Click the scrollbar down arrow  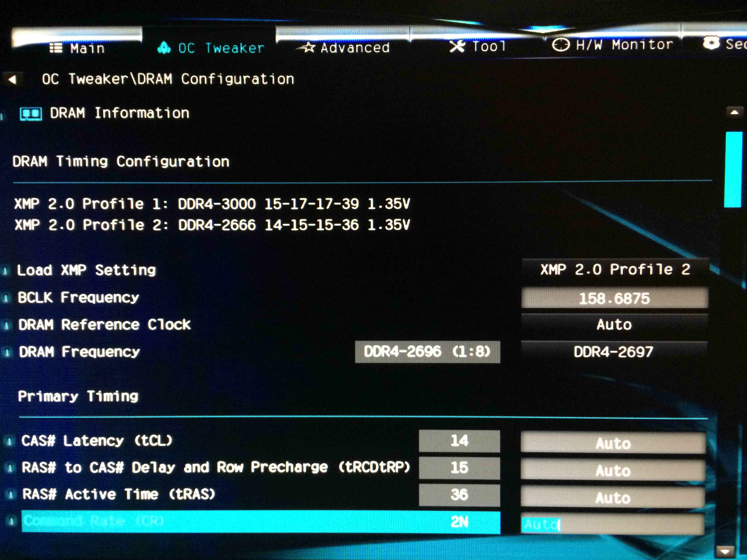point(725,552)
